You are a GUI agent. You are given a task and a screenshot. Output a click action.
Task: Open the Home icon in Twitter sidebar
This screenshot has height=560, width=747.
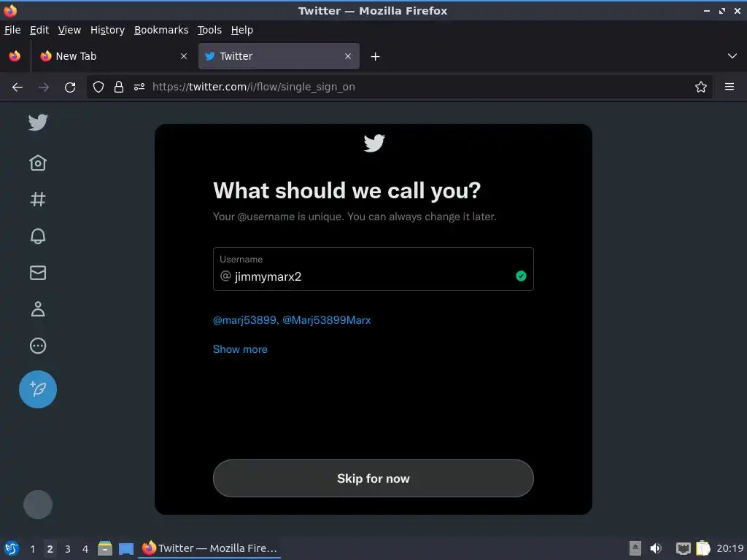[38, 163]
